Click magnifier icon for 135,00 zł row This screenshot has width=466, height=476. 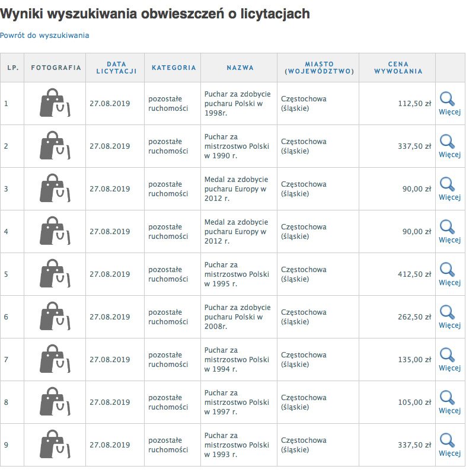[448, 355]
